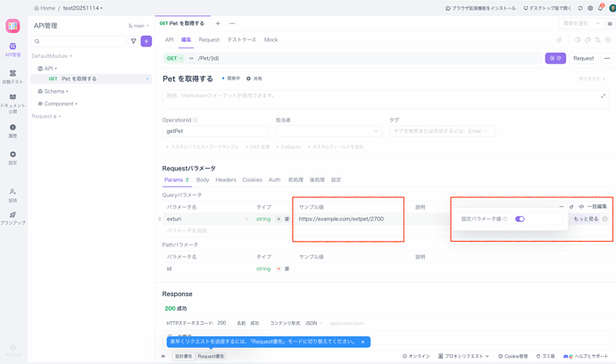Switch to the Mock tab

(271, 40)
